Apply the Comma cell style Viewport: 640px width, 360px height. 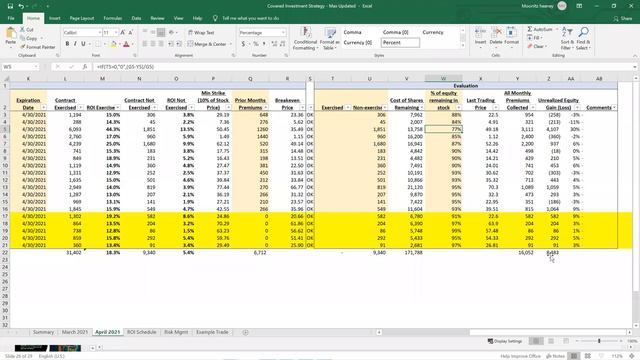352,32
